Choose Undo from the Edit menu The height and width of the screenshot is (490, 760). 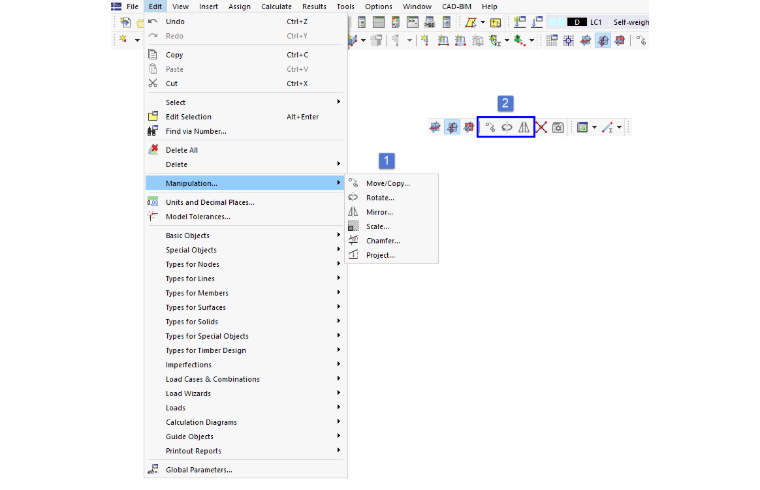[x=244, y=21]
